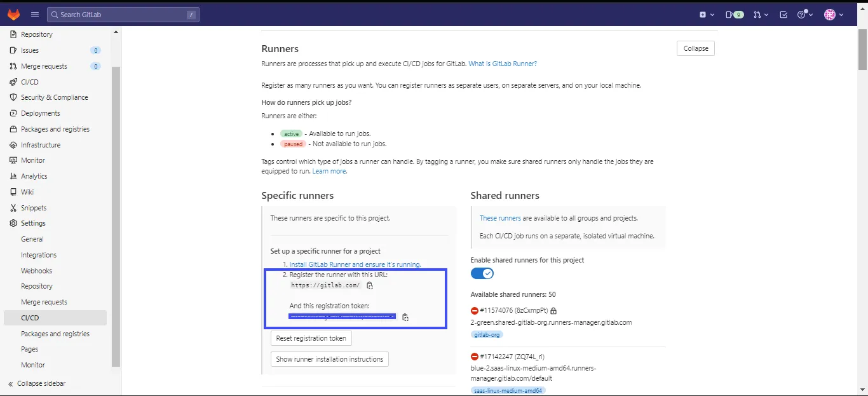
Task: Open Repository under Settings
Action: tap(37, 286)
